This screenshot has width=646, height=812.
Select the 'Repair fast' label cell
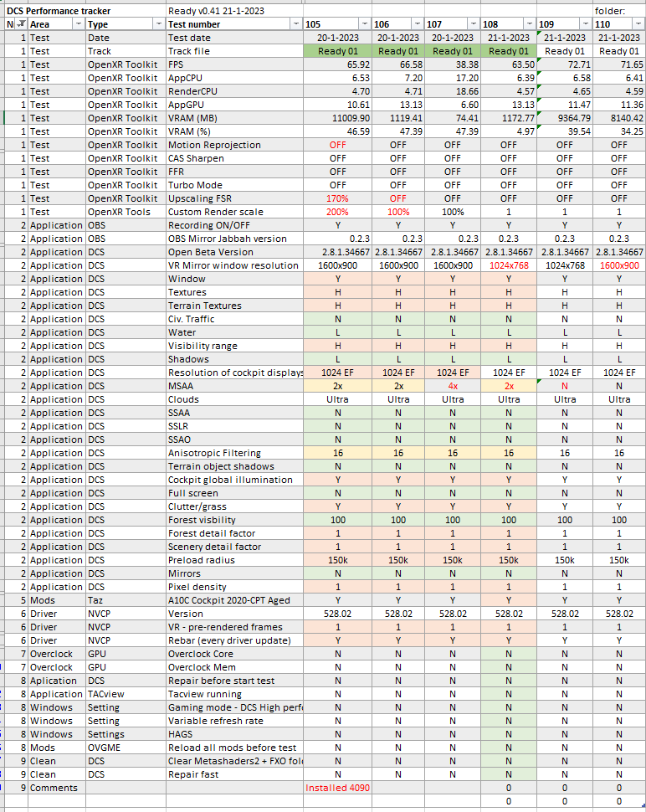coord(234,774)
